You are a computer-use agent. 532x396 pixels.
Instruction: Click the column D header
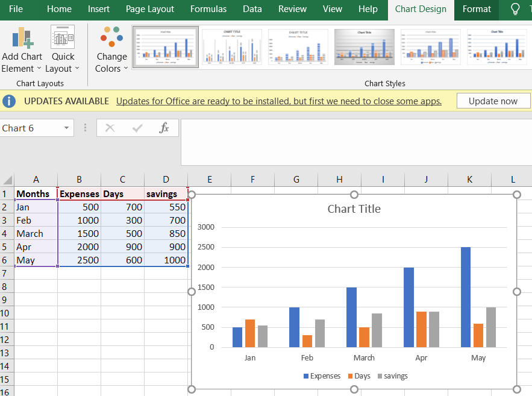[166, 180]
